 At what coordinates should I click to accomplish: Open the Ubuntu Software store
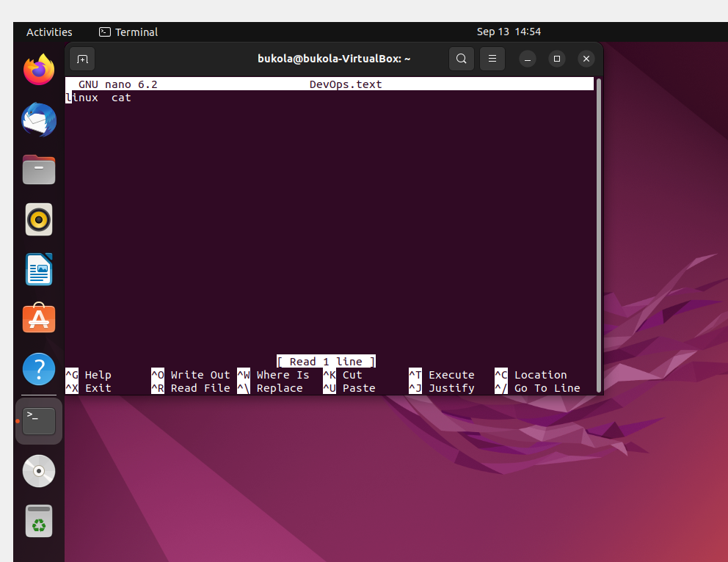[38, 318]
